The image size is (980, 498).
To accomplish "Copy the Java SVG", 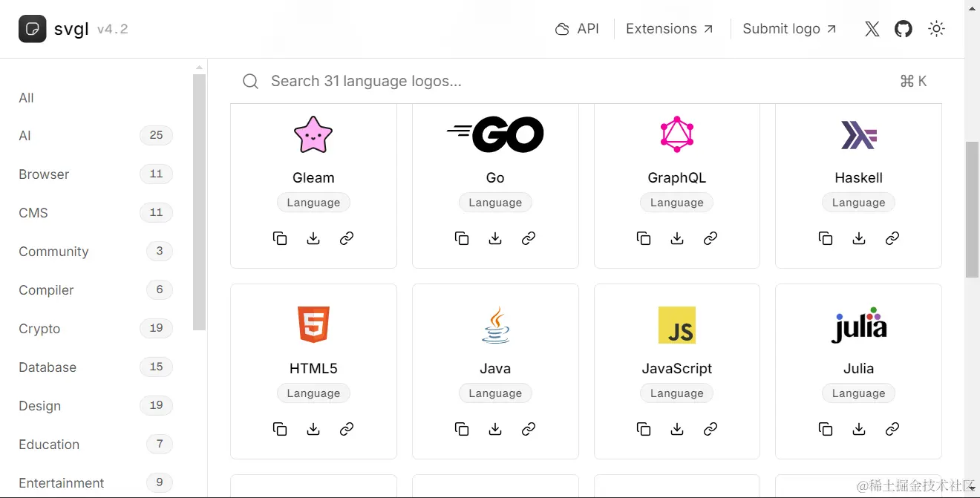I will pos(462,429).
